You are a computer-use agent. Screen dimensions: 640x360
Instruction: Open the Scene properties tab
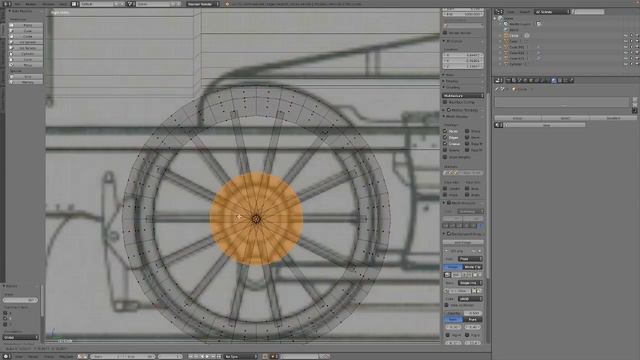point(520,80)
